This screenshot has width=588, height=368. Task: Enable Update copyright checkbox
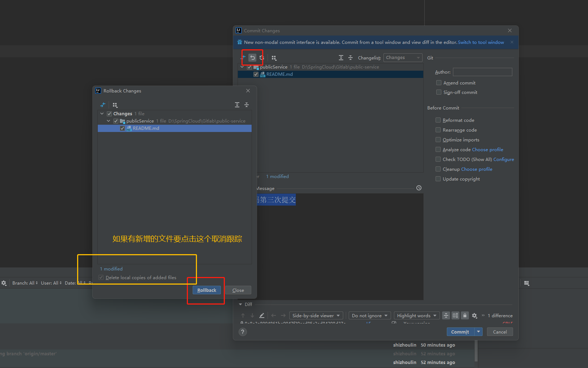pos(438,179)
